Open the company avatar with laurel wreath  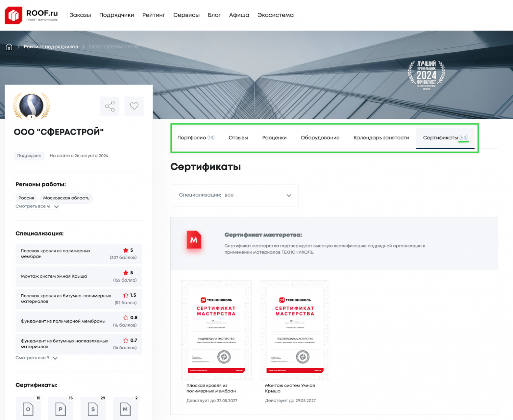pos(32,106)
